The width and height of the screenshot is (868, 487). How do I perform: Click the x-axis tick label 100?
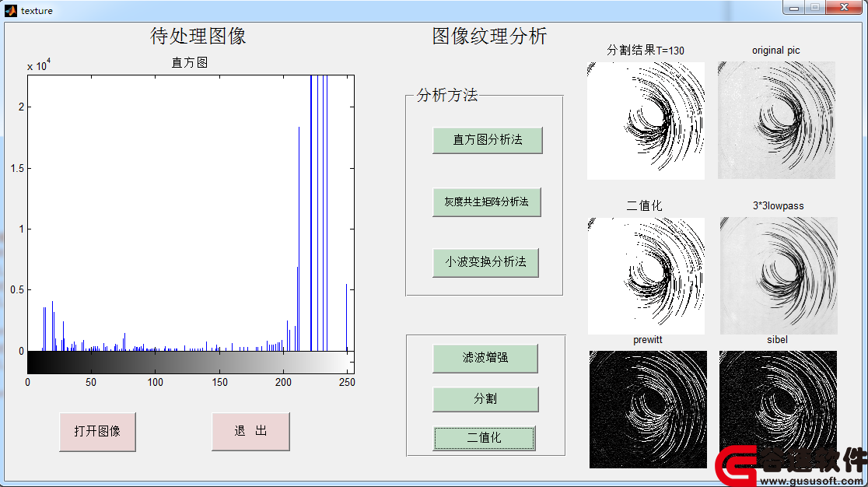point(155,383)
